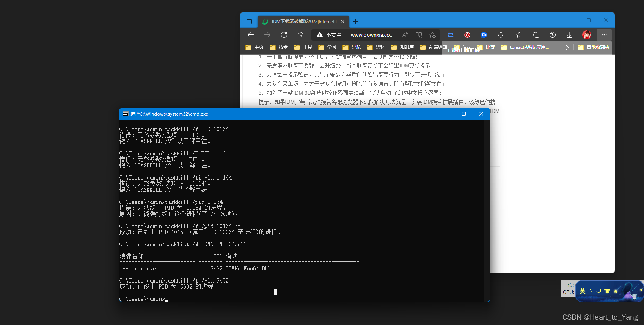The width and height of the screenshot is (644, 325).
Task: Toggle the punctuation mode icon on IME bar
Action: 591,291
